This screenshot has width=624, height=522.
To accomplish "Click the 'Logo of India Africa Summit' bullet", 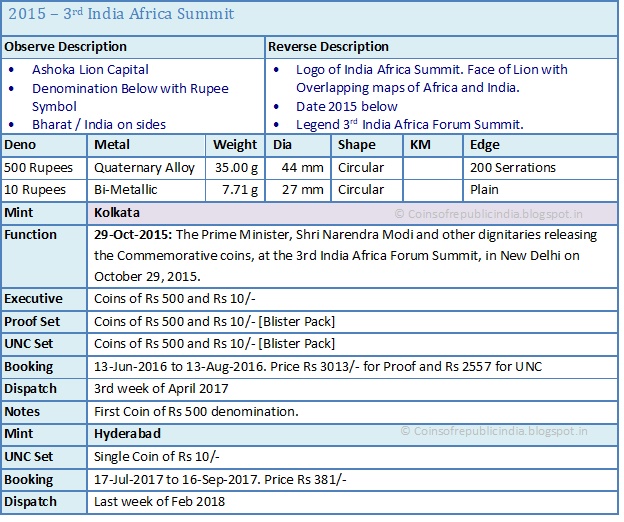I will tap(432, 78).
